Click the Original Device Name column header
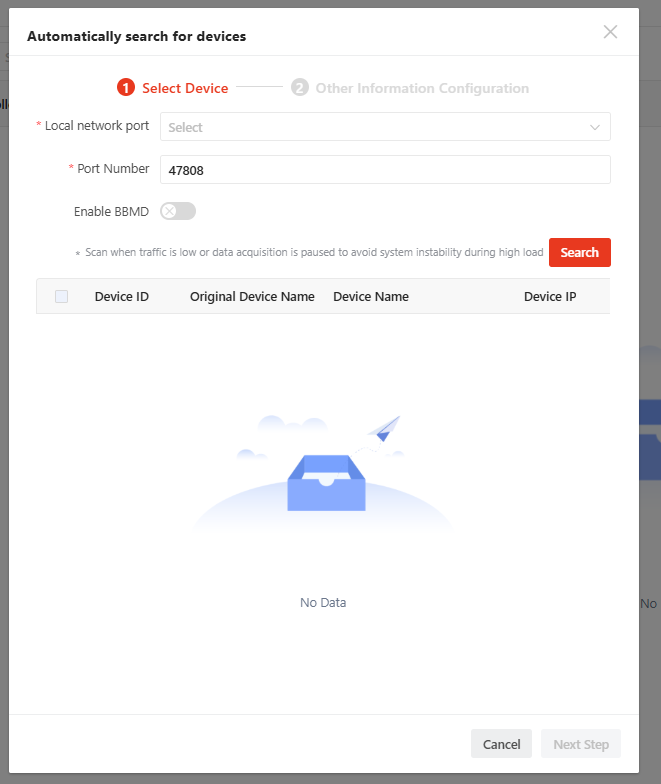 pos(252,296)
